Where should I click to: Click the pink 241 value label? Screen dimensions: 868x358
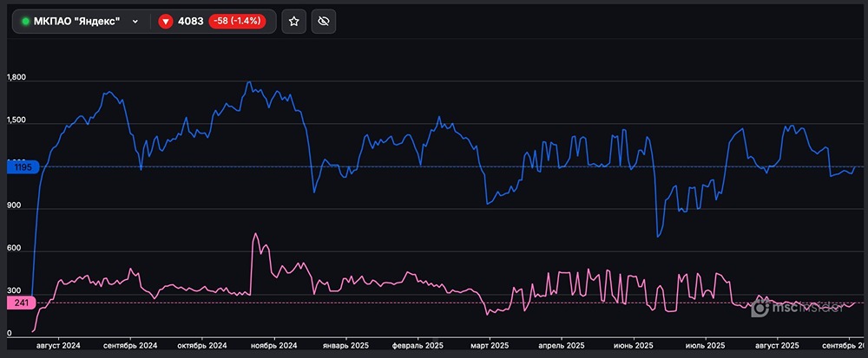[x=22, y=303]
